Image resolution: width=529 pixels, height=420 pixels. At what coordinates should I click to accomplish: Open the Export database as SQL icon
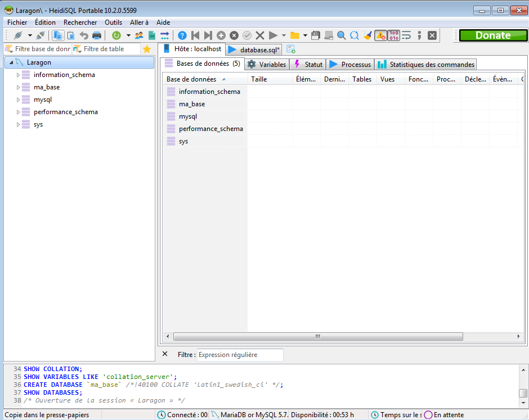point(165,35)
